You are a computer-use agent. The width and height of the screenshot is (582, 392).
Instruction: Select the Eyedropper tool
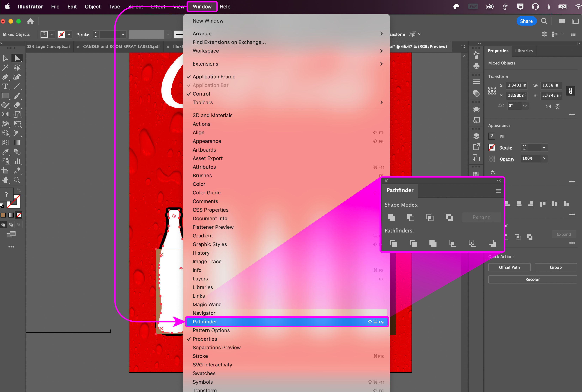(x=5, y=152)
